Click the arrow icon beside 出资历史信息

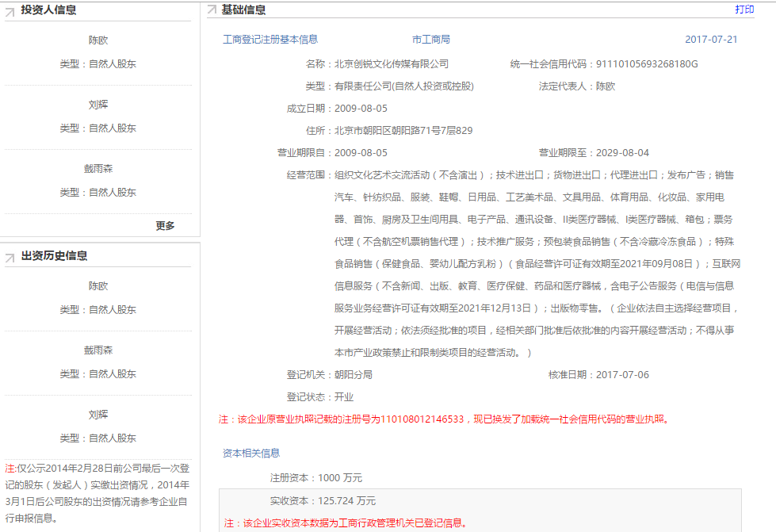point(10,258)
